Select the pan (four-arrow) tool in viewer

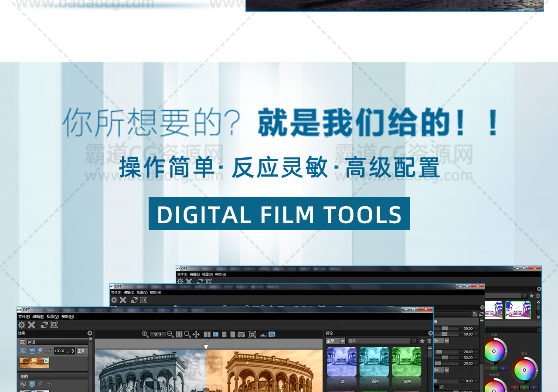pyautogui.click(x=196, y=334)
